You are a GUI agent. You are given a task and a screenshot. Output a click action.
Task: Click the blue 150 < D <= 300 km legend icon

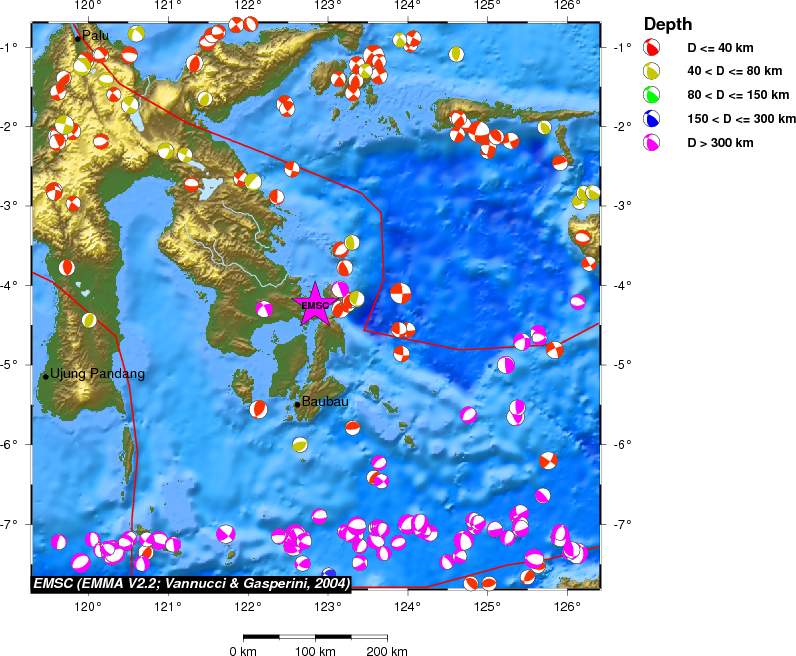tap(652, 119)
